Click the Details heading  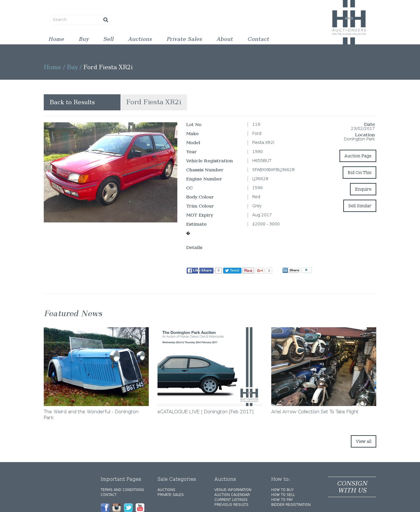(194, 248)
